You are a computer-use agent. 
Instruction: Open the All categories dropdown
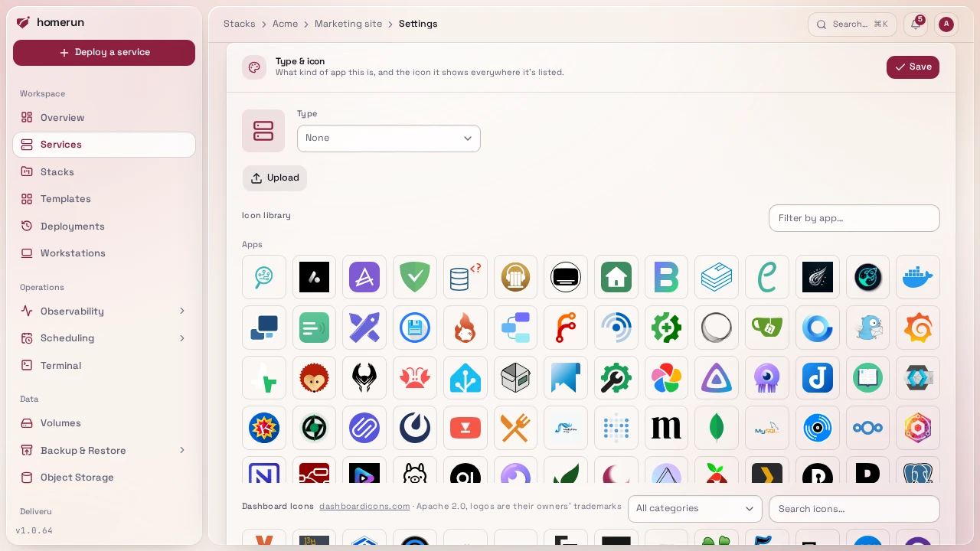[695, 509]
